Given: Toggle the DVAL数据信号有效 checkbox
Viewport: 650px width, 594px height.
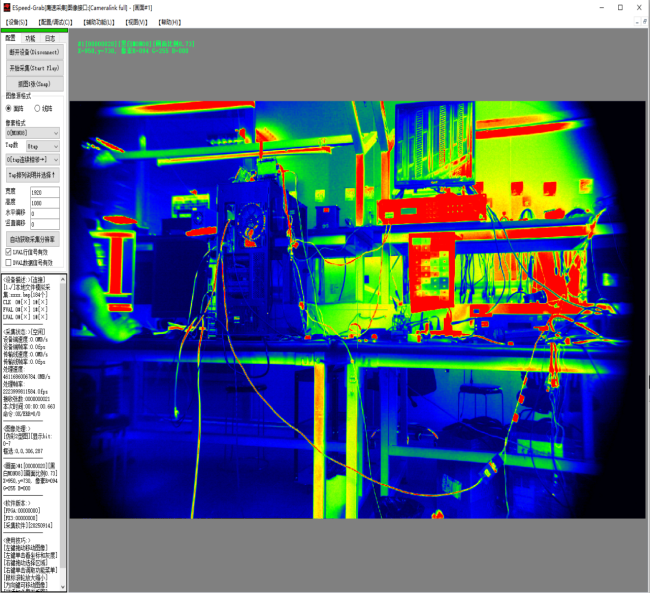Looking at the screenshot, I should 8,263.
